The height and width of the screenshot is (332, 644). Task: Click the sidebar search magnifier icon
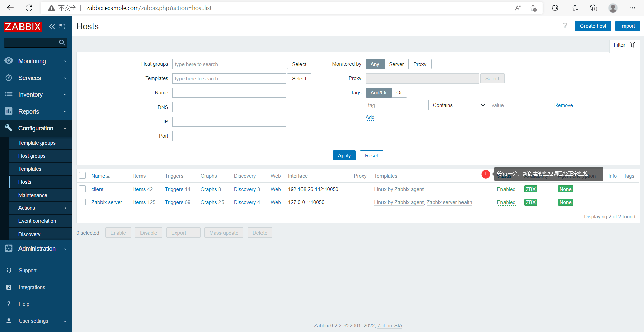62,43
